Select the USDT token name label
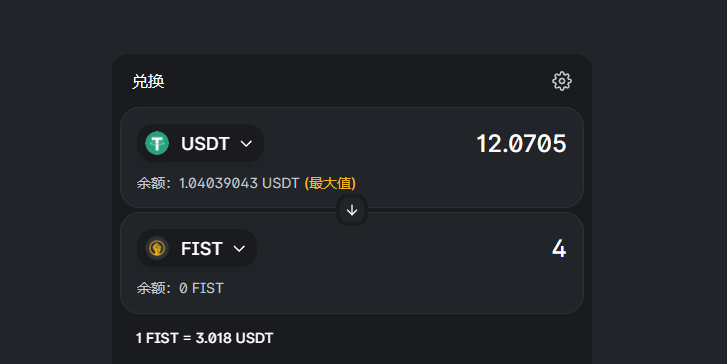Screen dimensions: 727x364 click(x=205, y=144)
